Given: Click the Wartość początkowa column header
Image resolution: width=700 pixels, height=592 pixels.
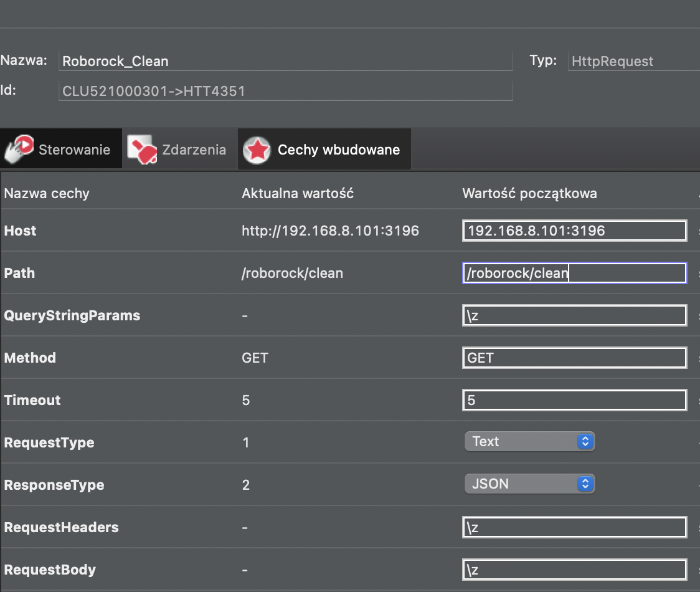Looking at the screenshot, I should coord(529,193).
